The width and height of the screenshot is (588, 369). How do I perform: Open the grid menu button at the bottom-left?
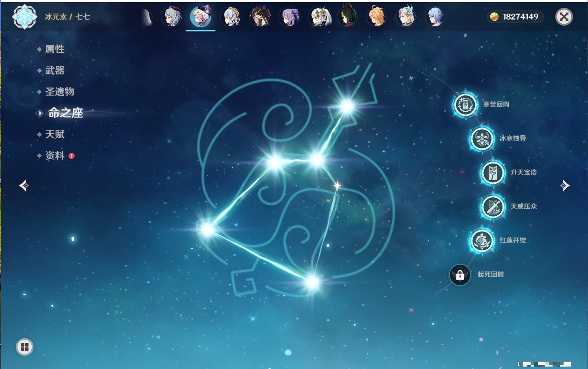click(x=24, y=347)
